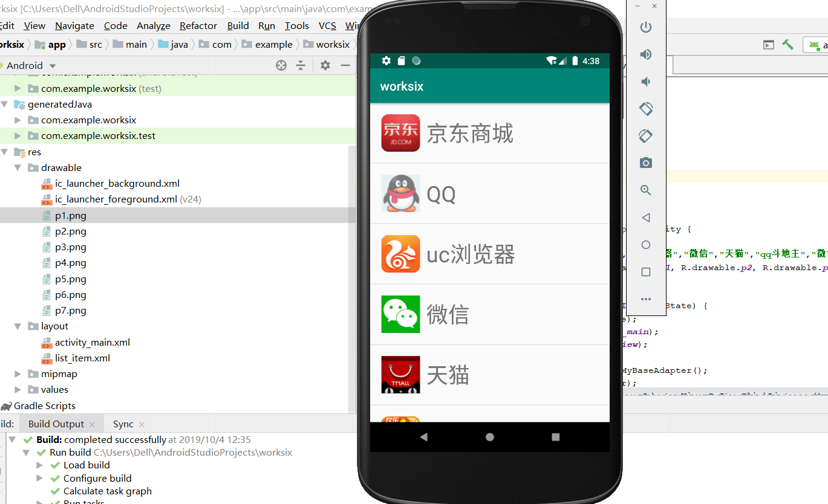828x504 pixels.
Task: Select p1.png file in drawable
Action: [71, 215]
